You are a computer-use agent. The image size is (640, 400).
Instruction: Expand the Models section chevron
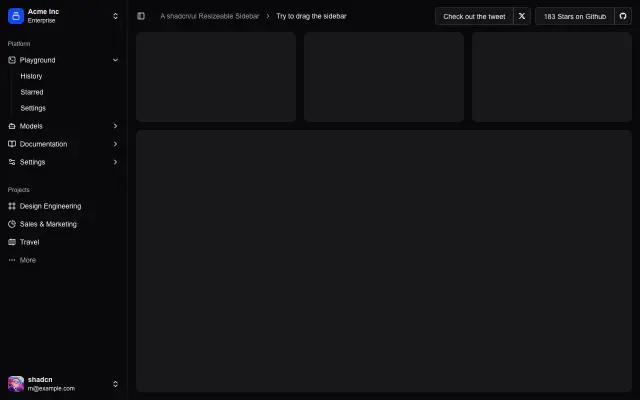point(116,126)
